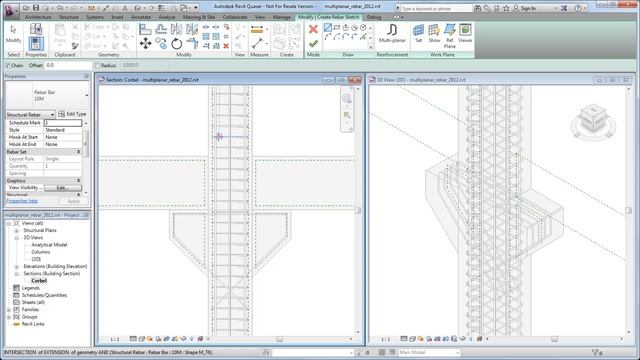Collapse the Rebar Set properties group
640x360 pixels.
pyautogui.click(x=79, y=152)
